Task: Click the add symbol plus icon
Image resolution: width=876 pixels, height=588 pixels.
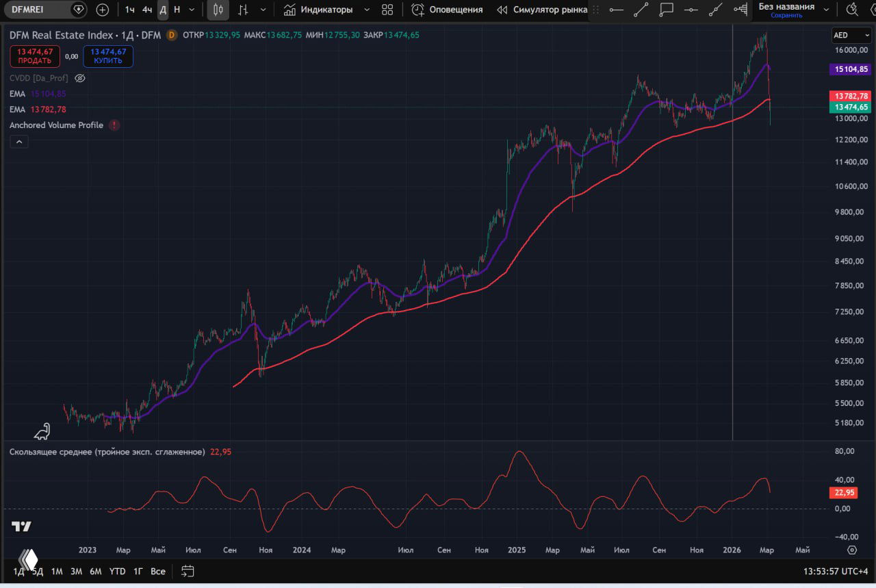Action: click(102, 10)
